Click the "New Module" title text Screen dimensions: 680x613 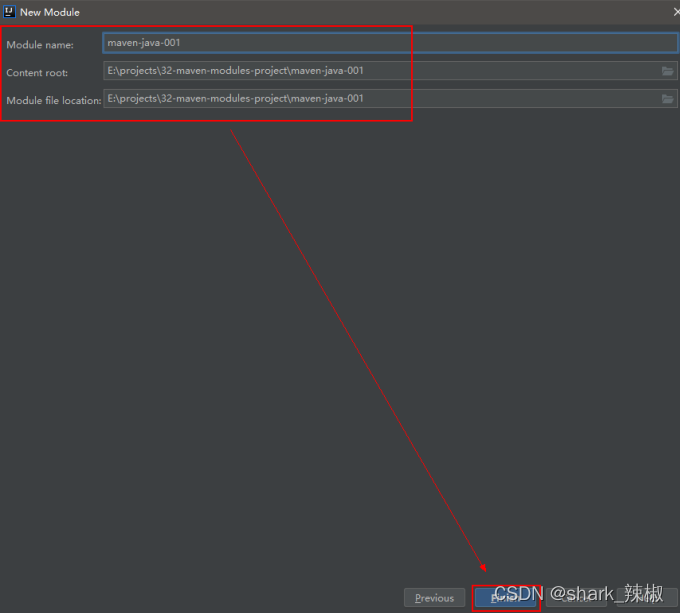[50, 12]
